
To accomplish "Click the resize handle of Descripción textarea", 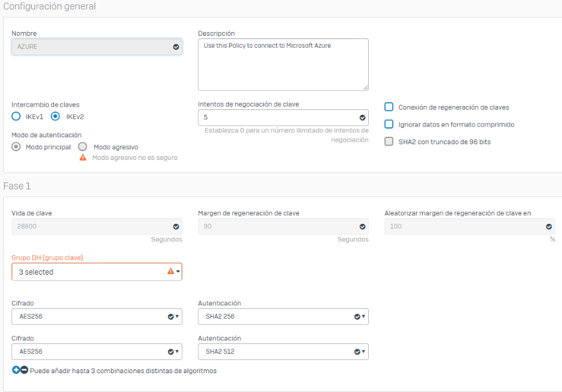I will [x=365, y=87].
